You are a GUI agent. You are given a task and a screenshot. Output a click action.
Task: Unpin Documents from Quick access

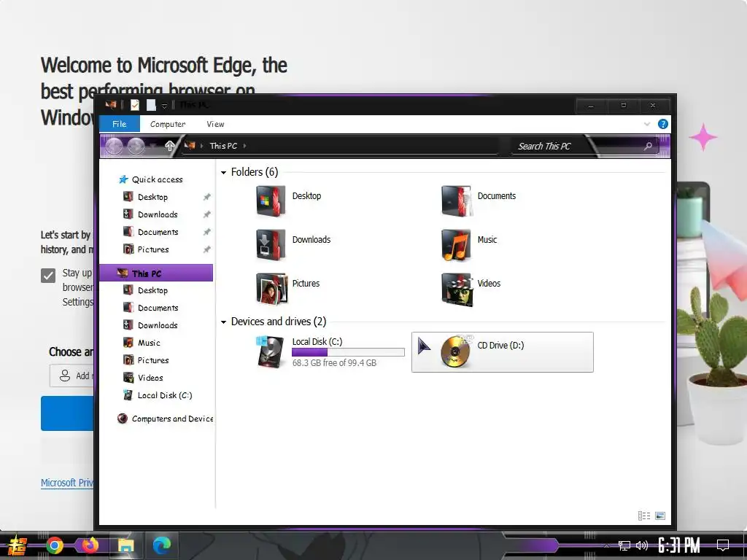(206, 233)
